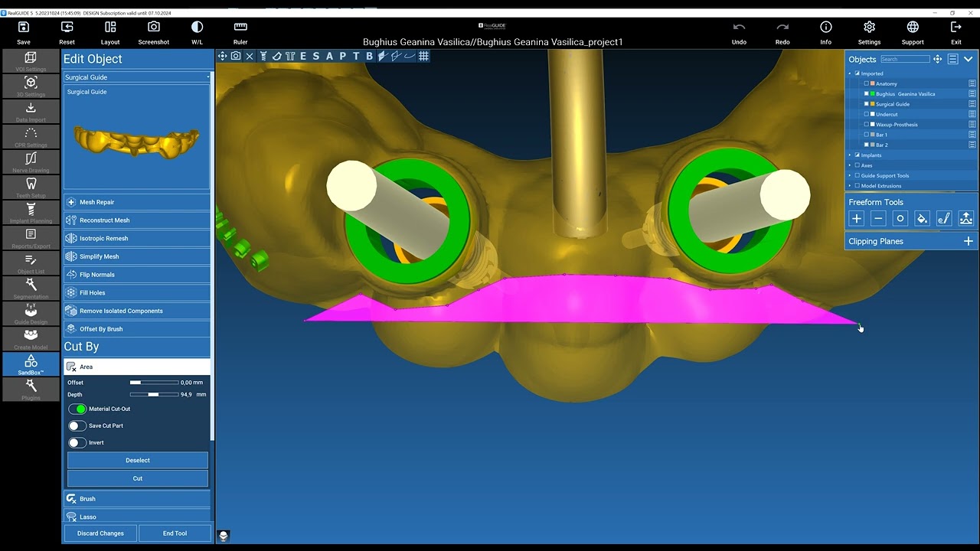This screenshot has height=551, width=980.
Task: Click the Deselect button
Action: pos(138,461)
